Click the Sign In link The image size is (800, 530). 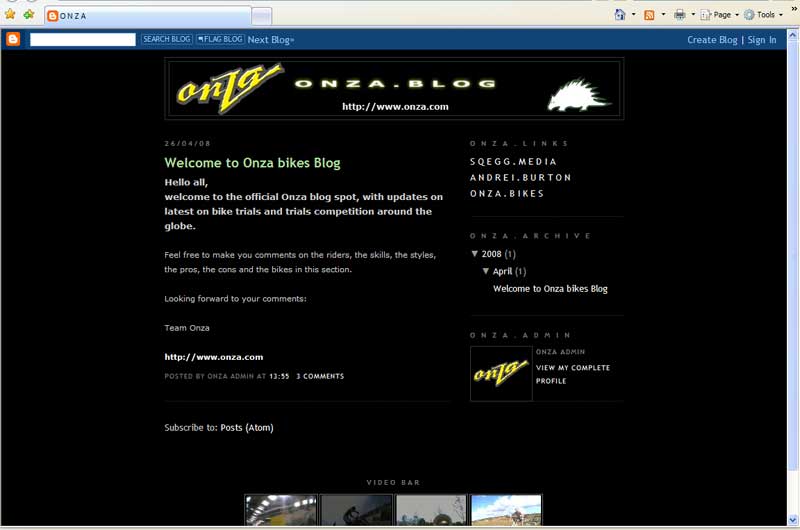762,40
